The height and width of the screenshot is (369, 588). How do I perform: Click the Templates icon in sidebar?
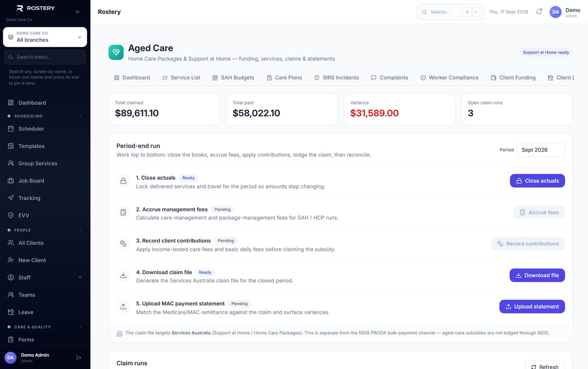click(11, 146)
